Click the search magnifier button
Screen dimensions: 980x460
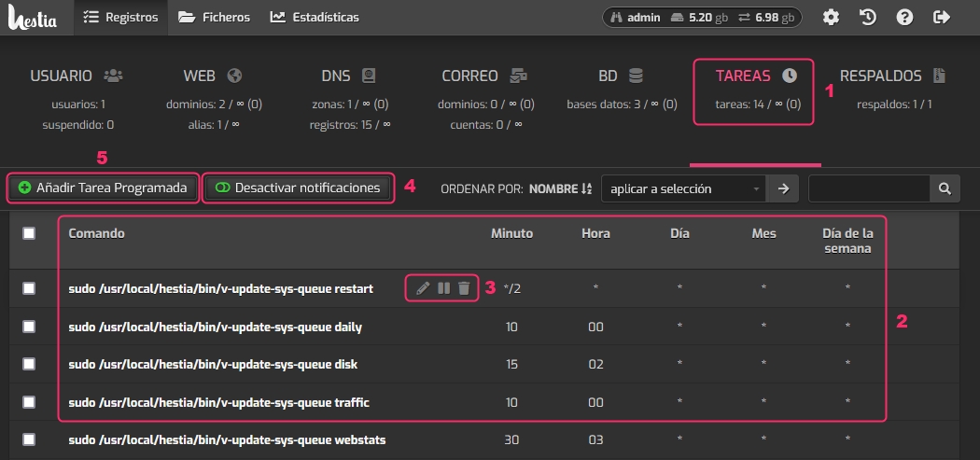click(x=945, y=188)
